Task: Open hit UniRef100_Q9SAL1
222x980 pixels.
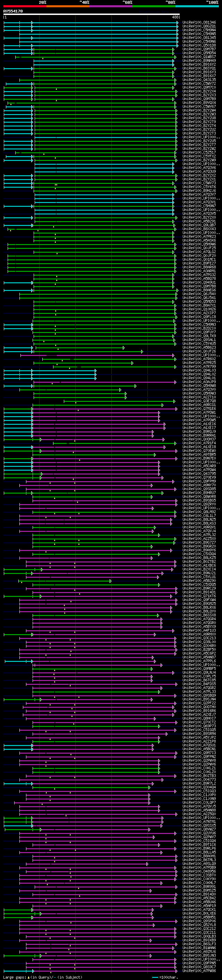Action: 199,340
